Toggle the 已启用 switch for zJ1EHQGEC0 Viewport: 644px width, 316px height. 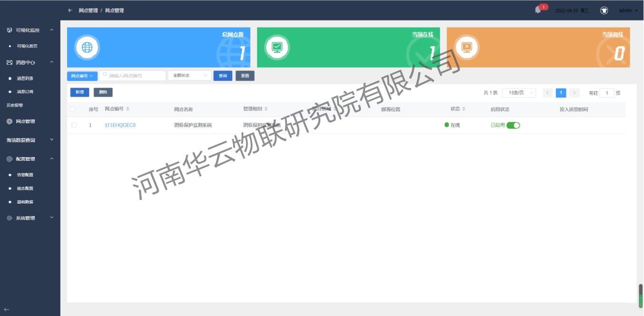513,125
